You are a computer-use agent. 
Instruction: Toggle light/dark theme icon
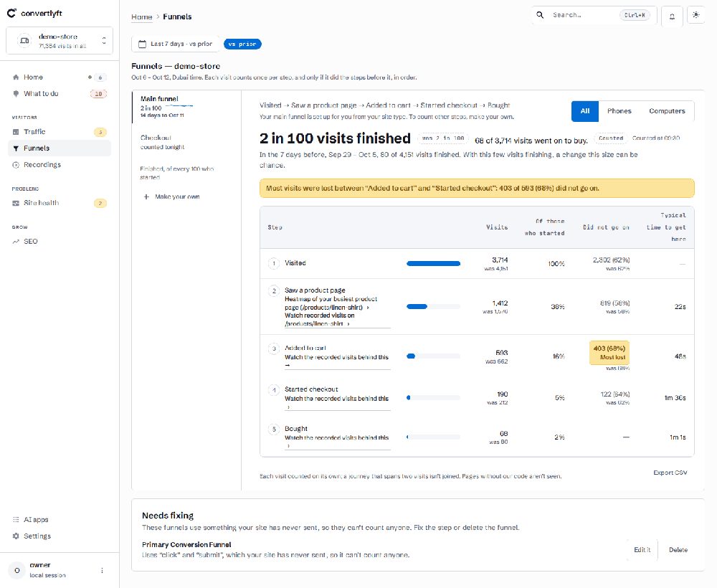(x=696, y=15)
